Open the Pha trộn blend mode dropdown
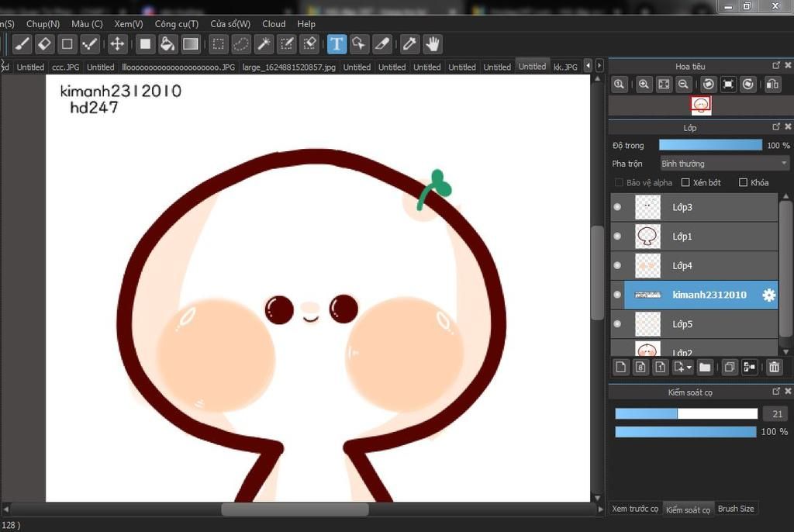The image size is (794, 532). point(724,164)
